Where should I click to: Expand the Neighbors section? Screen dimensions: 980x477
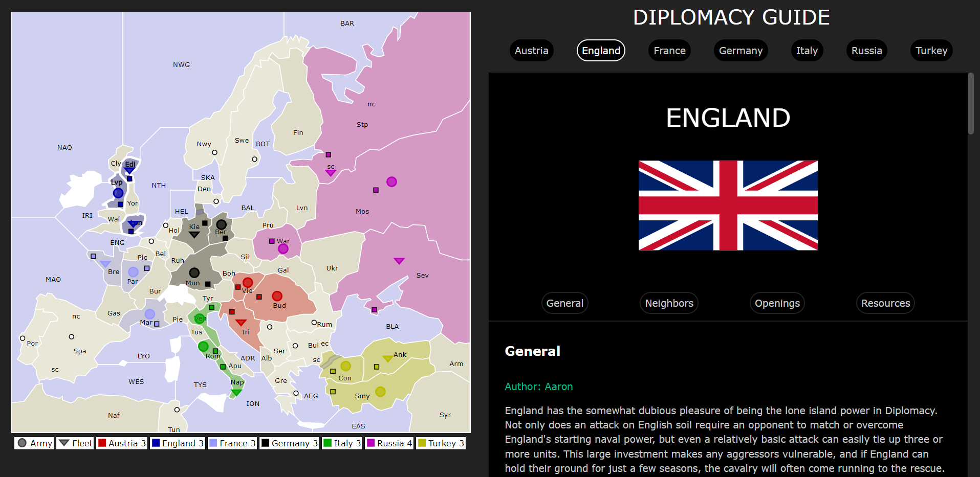(668, 303)
